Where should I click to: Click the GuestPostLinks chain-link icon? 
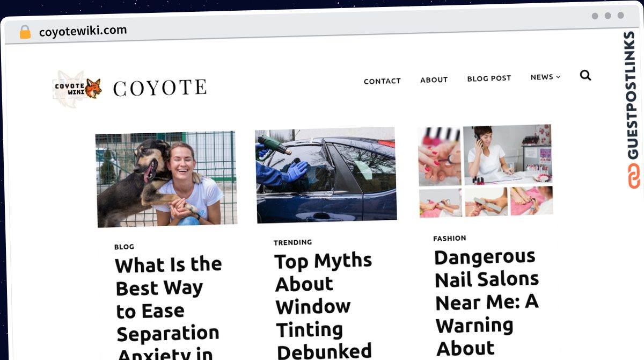pyautogui.click(x=634, y=176)
